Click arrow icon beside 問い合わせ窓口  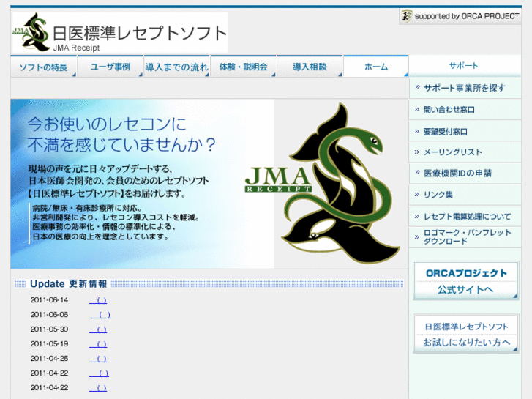coord(417,109)
